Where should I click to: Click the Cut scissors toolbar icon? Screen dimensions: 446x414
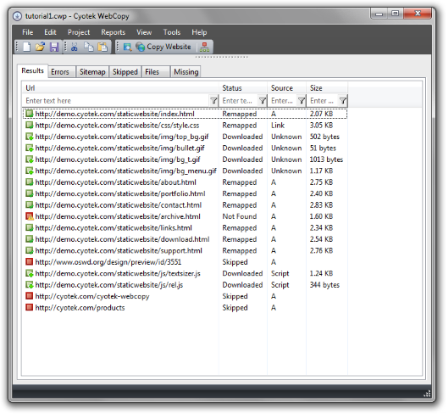click(74, 47)
